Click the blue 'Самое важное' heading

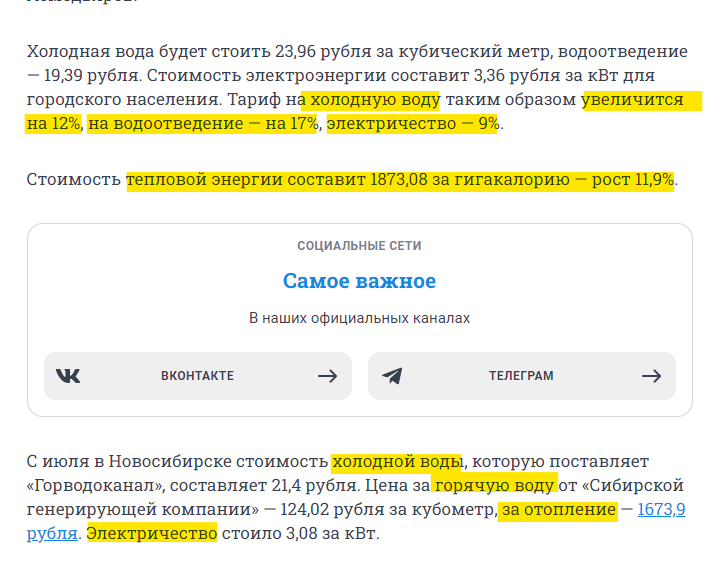359,281
